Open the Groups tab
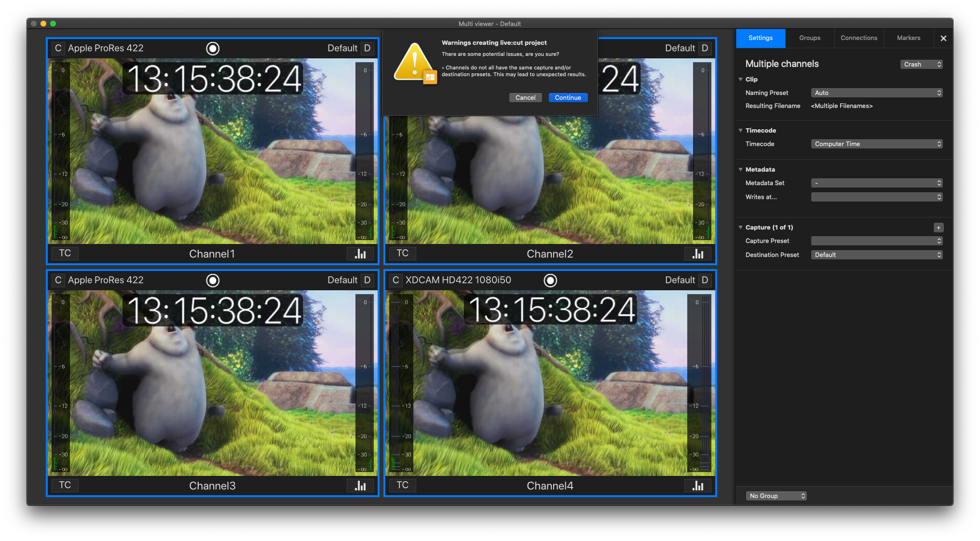The width and height of the screenshot is (980, 541). (810, 38)
